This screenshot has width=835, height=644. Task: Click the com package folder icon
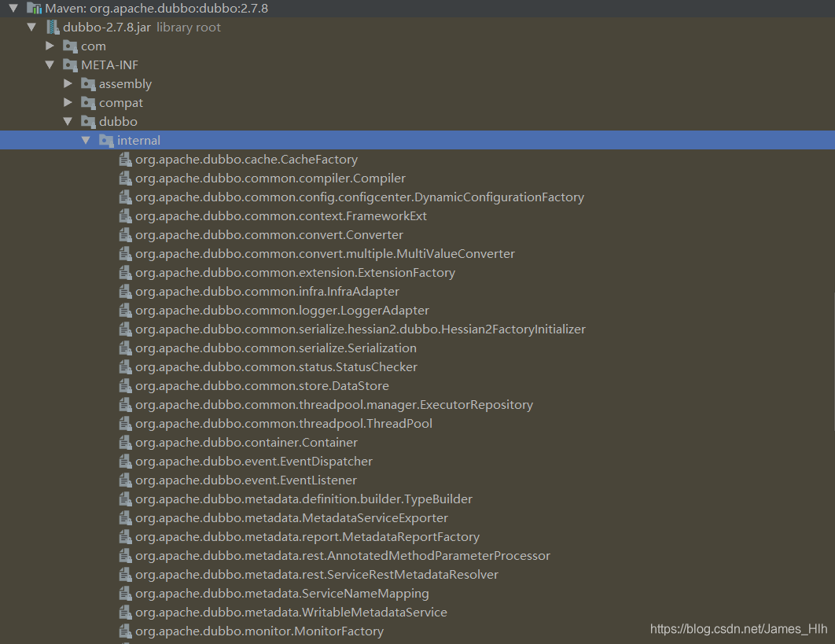click(70, 46)
